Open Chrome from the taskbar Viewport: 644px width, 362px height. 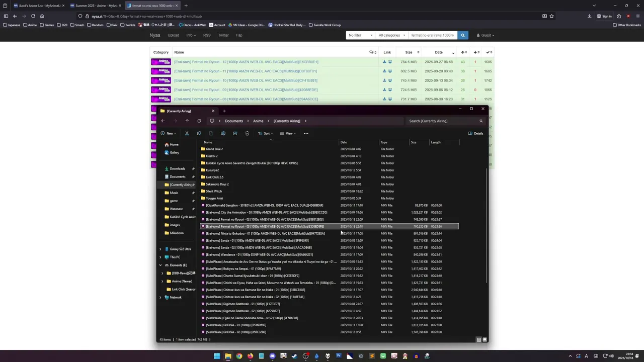point(239,356)
